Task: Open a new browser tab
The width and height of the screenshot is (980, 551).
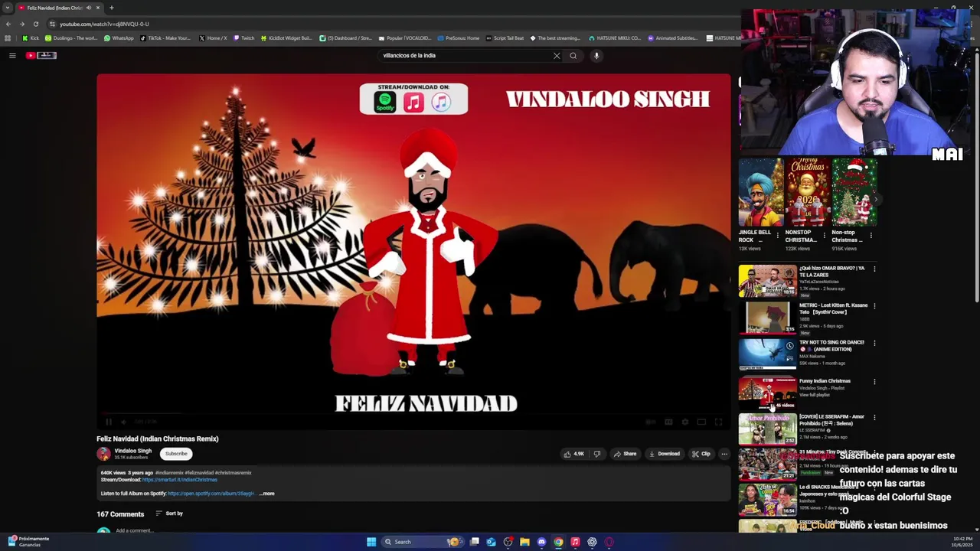Action: [111, 8]
